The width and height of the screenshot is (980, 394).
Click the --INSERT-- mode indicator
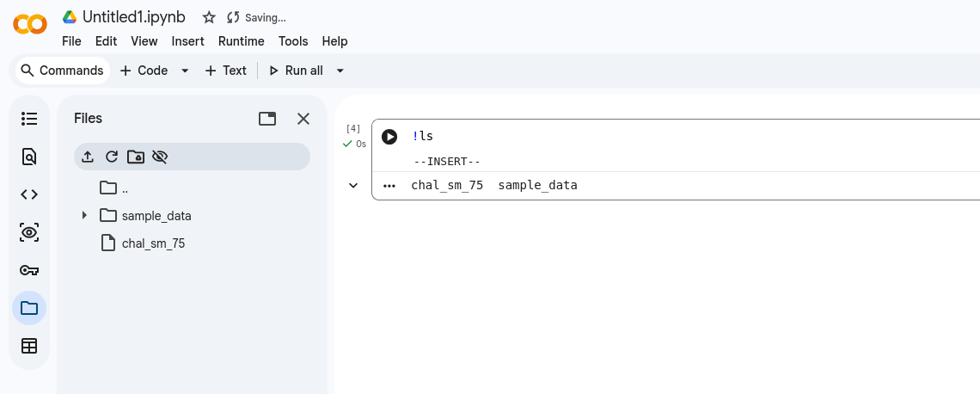click(447, 162)
